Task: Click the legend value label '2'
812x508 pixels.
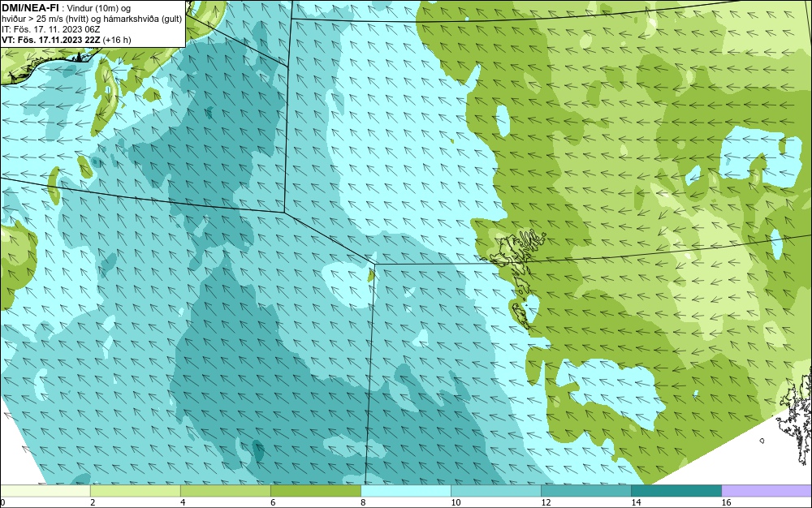Action: (x=93, y=502)
